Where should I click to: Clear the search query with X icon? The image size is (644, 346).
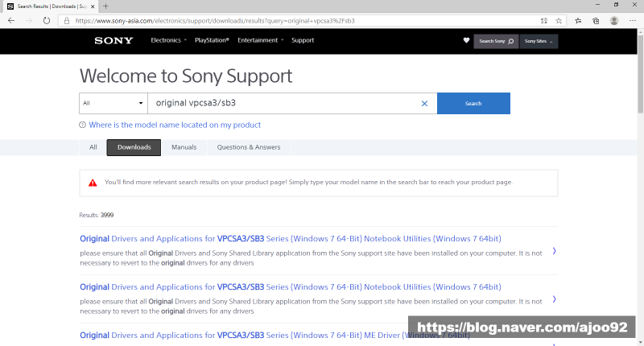point(425,104)
